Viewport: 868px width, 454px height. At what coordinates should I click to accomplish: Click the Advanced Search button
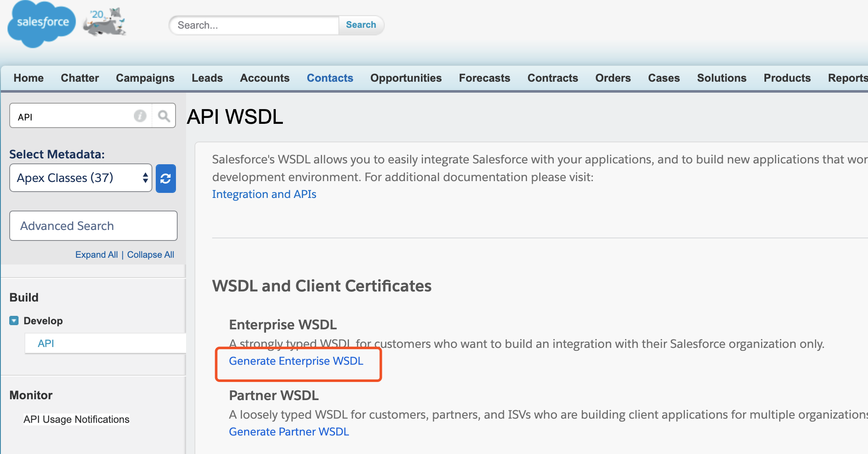93,226
